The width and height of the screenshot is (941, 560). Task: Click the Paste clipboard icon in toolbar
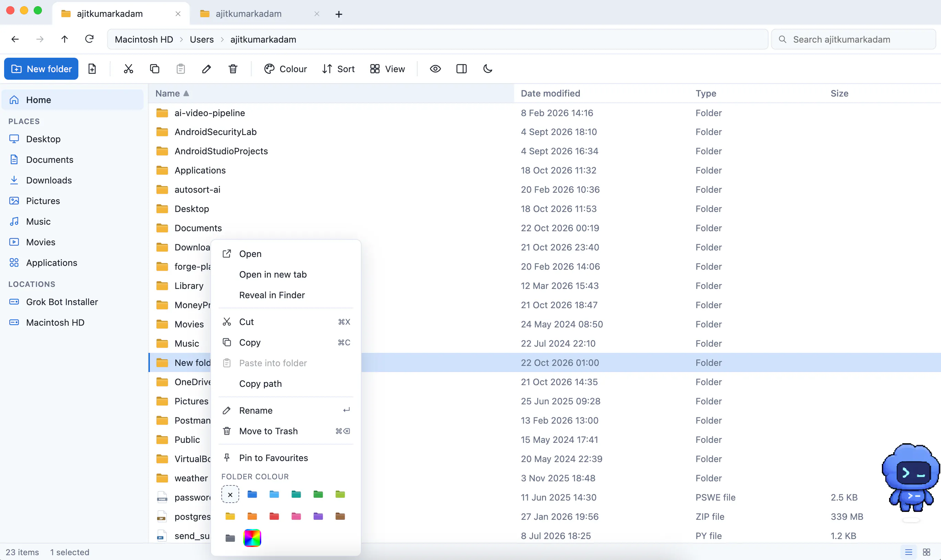coord(180,69)
